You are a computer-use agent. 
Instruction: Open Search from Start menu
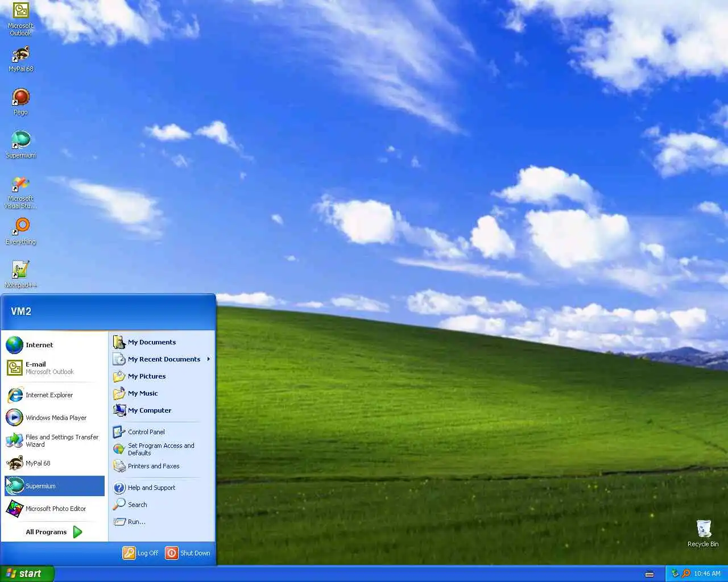(162, 505)
